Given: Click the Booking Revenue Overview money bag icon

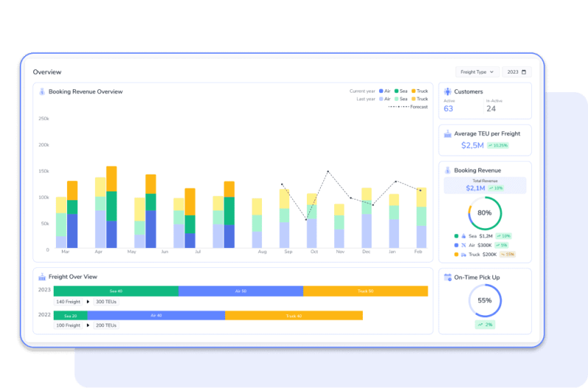Looking at the screenshot, I should coord(42,91).
